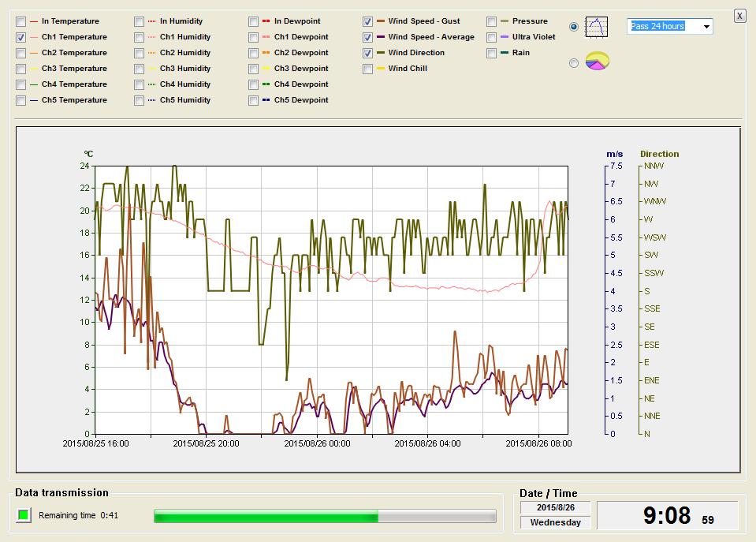
Task: Enable the Ch5 Dewpoint checkbox
Action: (254, 100)
